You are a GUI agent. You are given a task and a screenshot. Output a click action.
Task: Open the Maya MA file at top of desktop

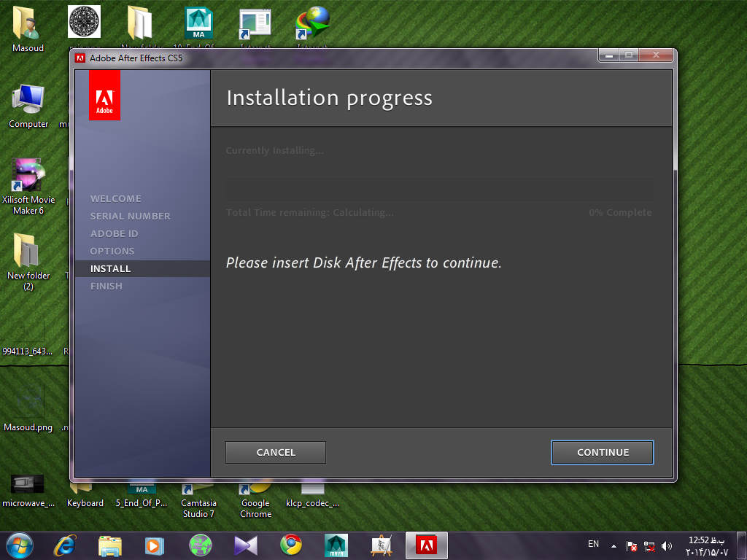point(198,23)
